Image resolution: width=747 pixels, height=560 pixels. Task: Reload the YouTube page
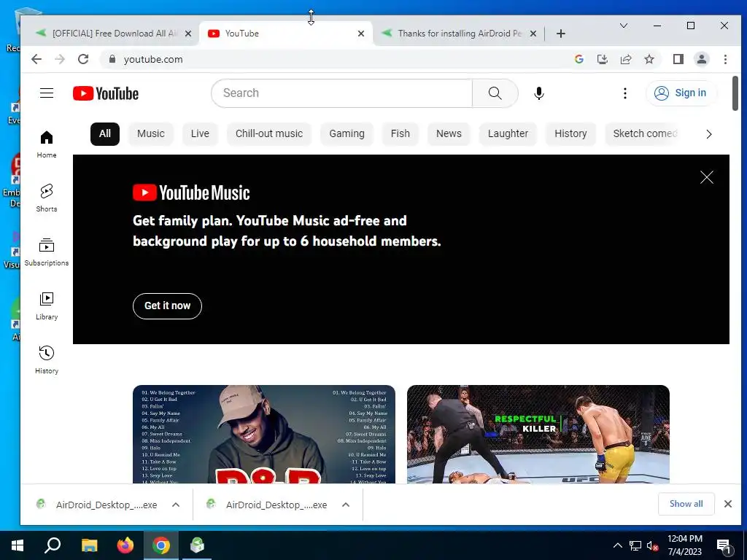[x=83, y=59]
